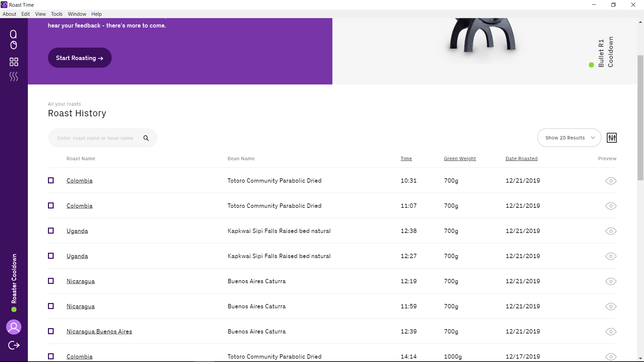Open the About menu

point(9,14)
